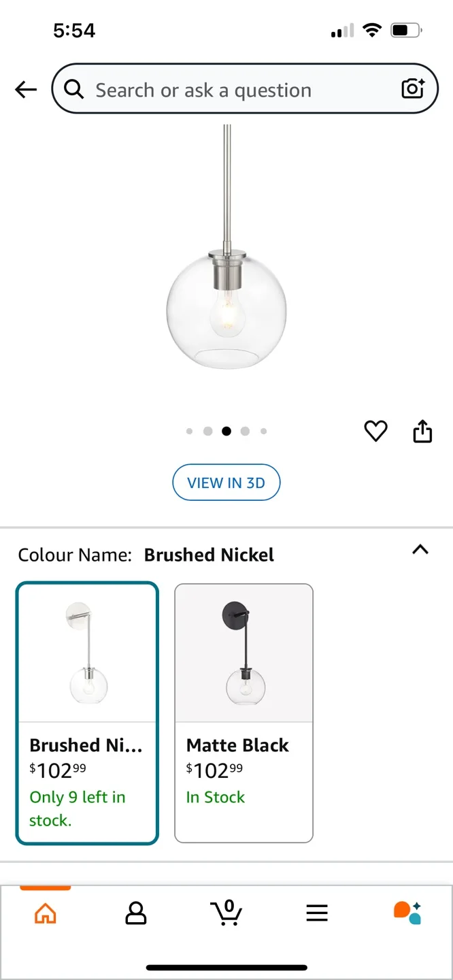
Task: Open the share sheet icon
Action: coord(422,431)
